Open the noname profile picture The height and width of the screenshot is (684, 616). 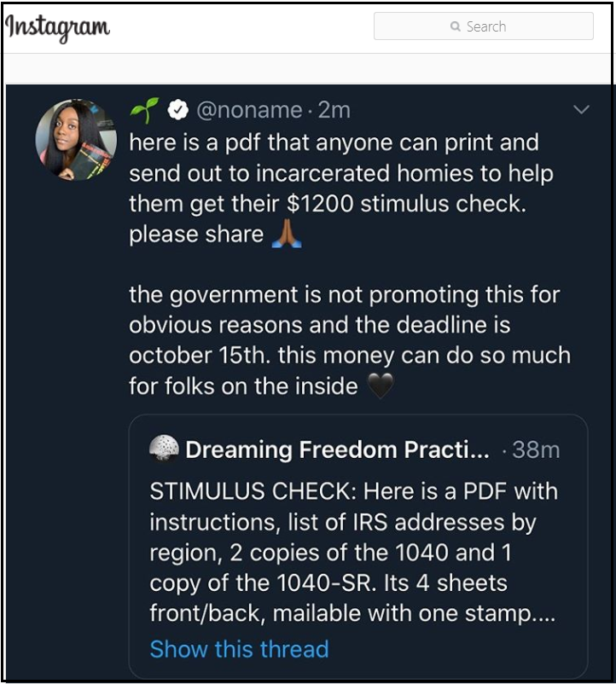[76, 140]
